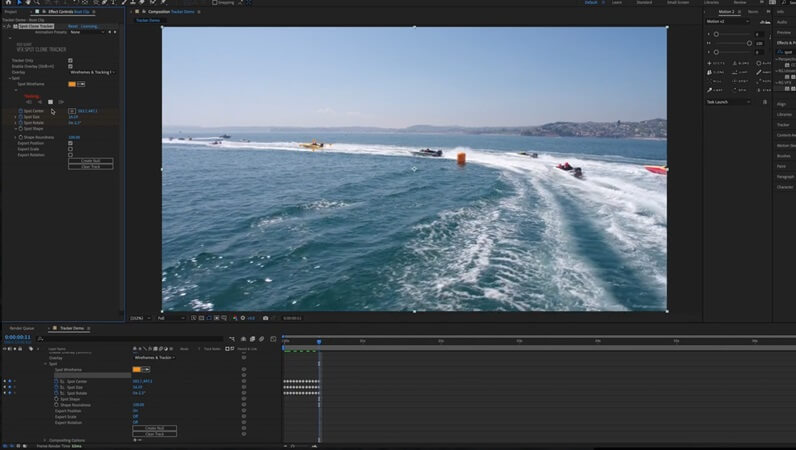Open Tracker panel in right sidebar
The height and width of the screenshot is (450, 796).
click(783, 125)
